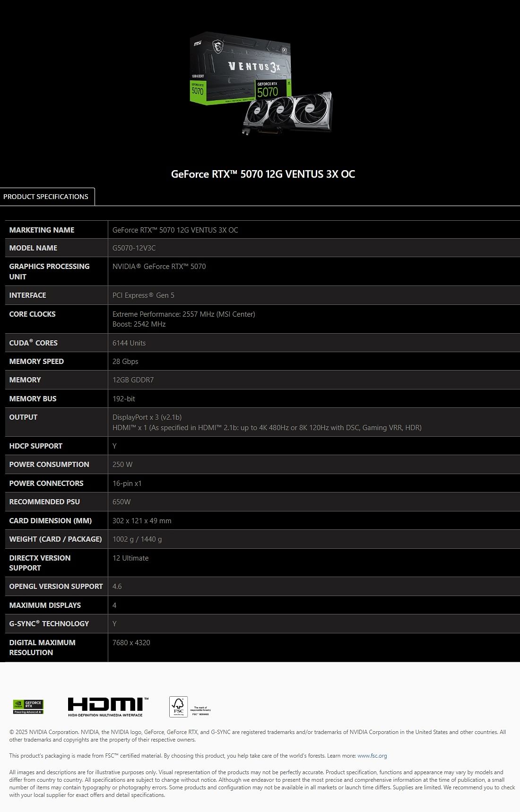Open the PRODUCT SPECIFICATIONS tab
Viewport: 520px width, 812px height.
coord(46,197)
